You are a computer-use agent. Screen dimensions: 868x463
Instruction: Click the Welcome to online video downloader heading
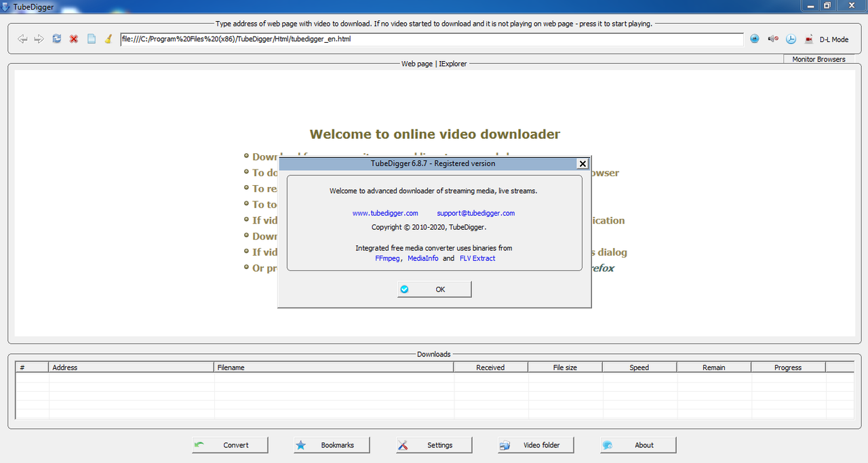435,134
